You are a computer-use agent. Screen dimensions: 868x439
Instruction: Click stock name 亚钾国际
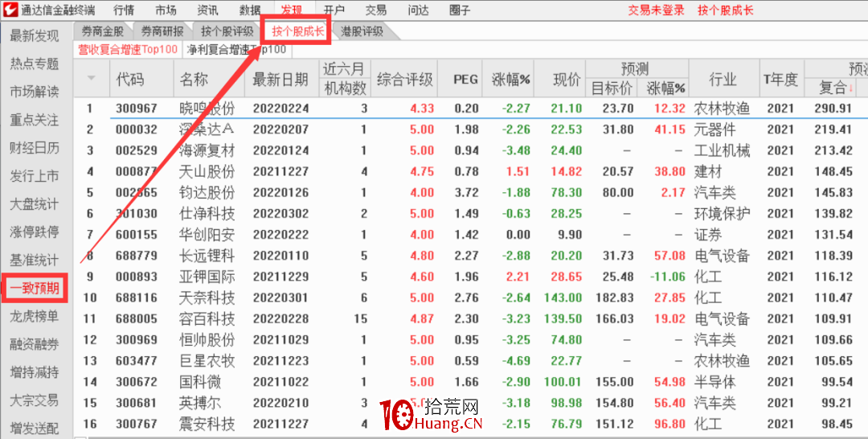tap(207, 277)
